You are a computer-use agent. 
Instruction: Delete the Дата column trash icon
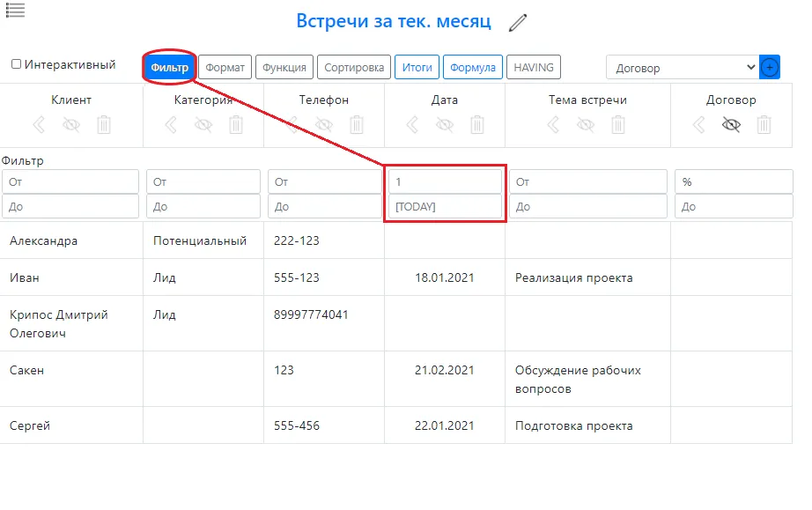(477, 125)
